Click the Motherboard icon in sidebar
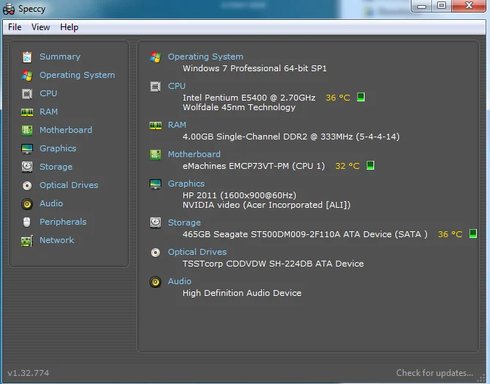Image resolution: width=490 pixels, height=384 pixels. [x=27, y=130]
